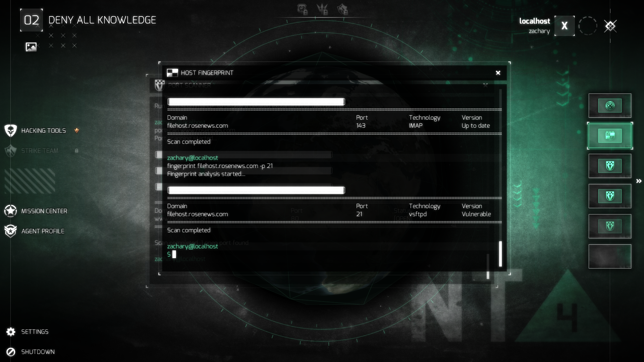Click the locked C2 shield icon
This screenshot has height=362, width=644.
tap(302, 9)
